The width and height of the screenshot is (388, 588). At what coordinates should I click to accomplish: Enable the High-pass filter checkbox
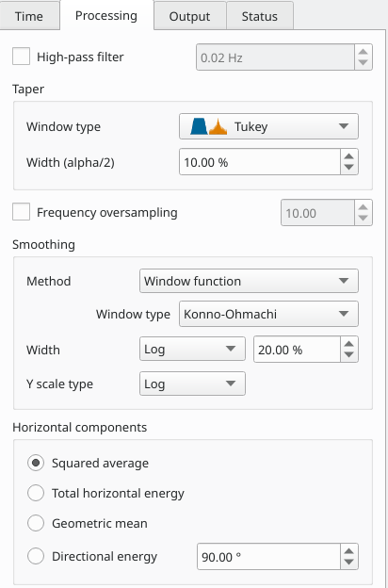pos(22,57)
